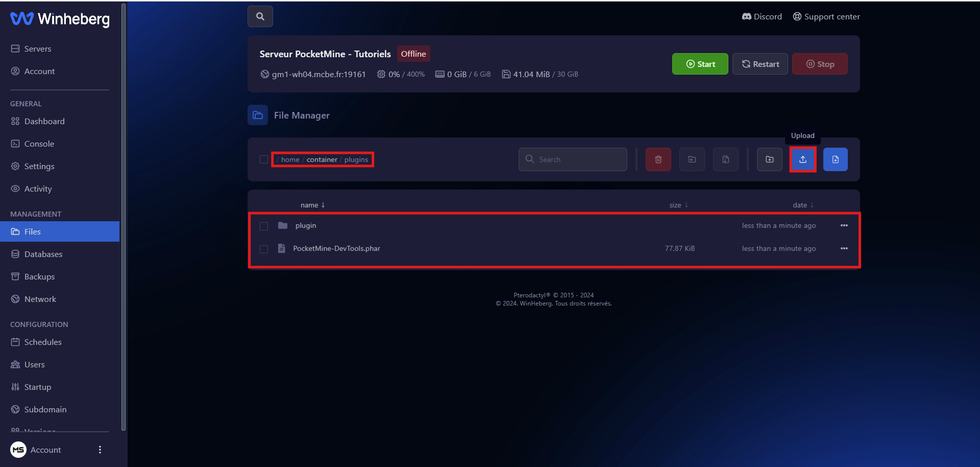Click the sidebar vertical scrollbar
The height and width of the screenshot is (467, 980).
[x=123, y=215]
